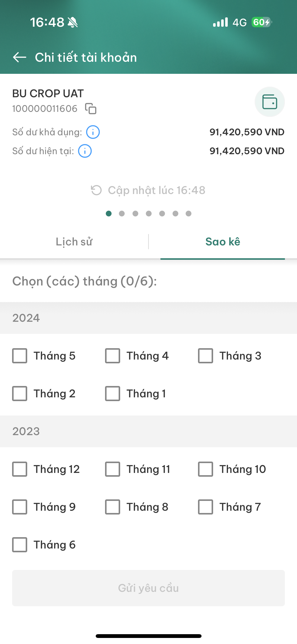Check the Tháng 4 checkbox
Image resolution: width=297 pixels, height=644 pixels.
click(x=113, y=356)
